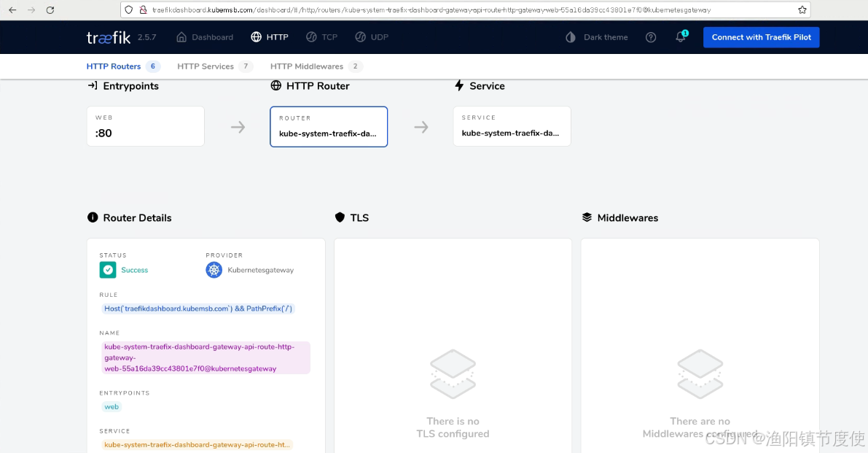This screenshot has width=868, height=453.
Task: Click the empty Middlewares placeholder icon
Action: pyautogui.click(x=700, y=373)
